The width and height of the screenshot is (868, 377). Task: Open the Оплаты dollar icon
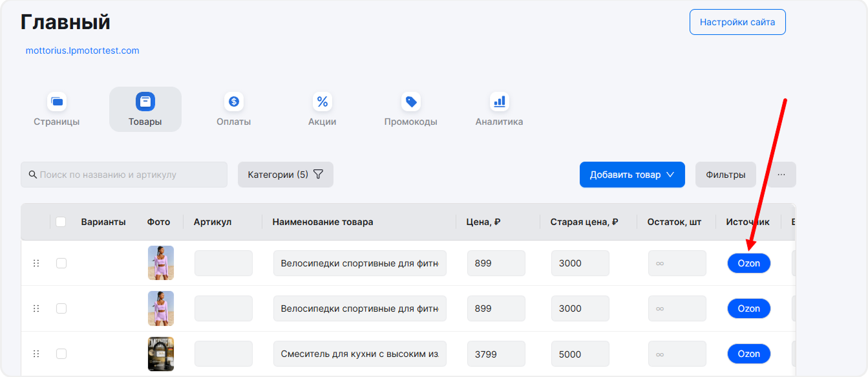click(x=234, y=102)
